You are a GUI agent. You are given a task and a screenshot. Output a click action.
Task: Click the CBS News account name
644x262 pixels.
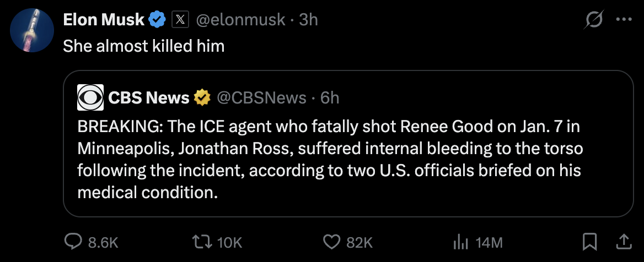click(149, 97)
